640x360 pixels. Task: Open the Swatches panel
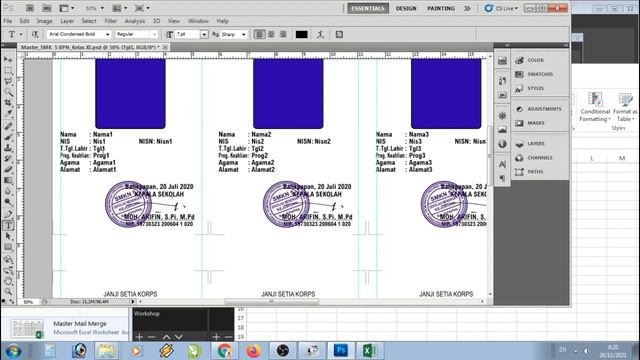540,74
